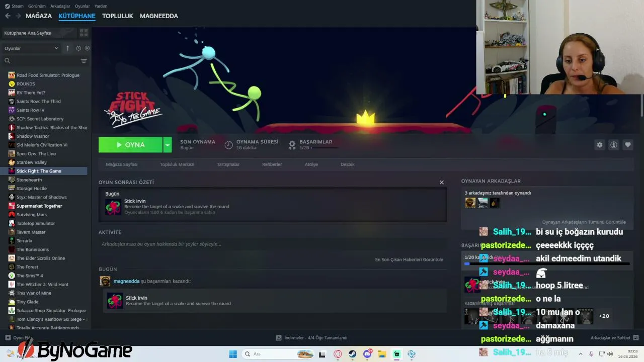The width and height of the screenshot is (644, 362).
Task: Open the Atölye link
Action: [x=311, y=164]
